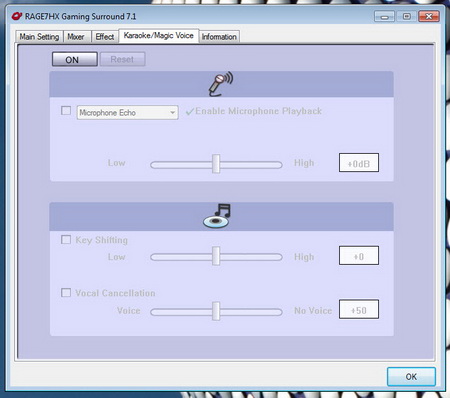Image resolution: width=450 pixels, height=398 pixels.
Task: Click the microphone echo level slider handle
Action: click(x=216, y=164)
